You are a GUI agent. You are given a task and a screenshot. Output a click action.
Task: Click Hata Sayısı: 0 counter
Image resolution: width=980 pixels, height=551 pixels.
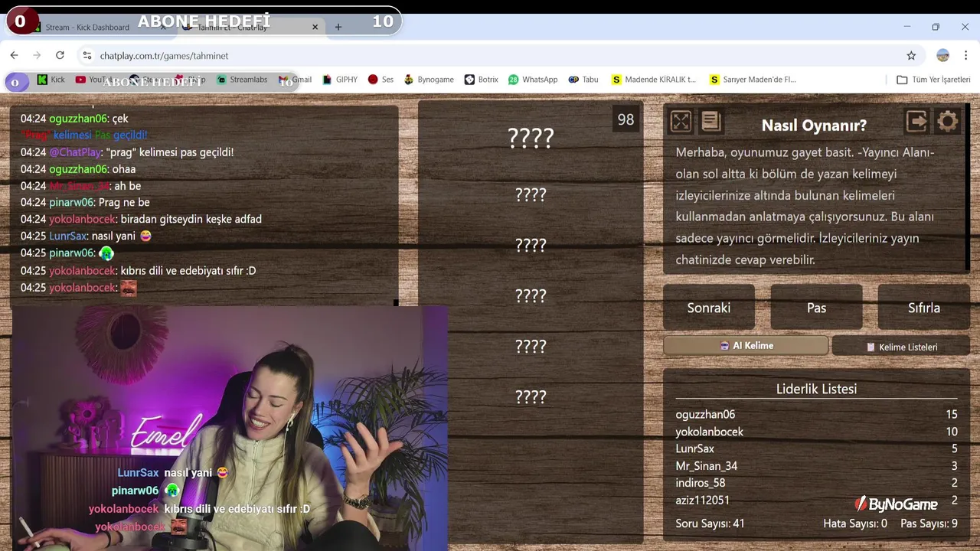point(854,523)
